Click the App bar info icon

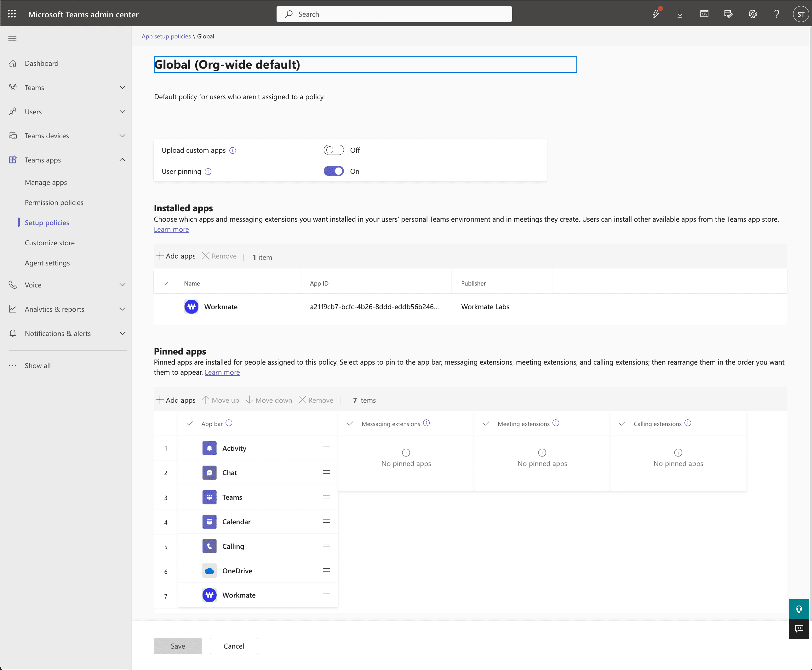coord(229,423)
